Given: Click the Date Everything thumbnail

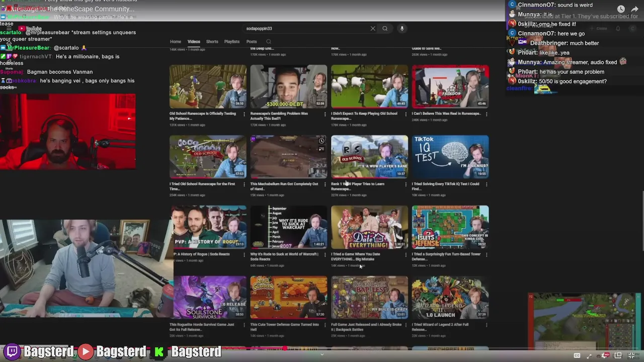Looking at the screenshot, I should coord(369,227).
